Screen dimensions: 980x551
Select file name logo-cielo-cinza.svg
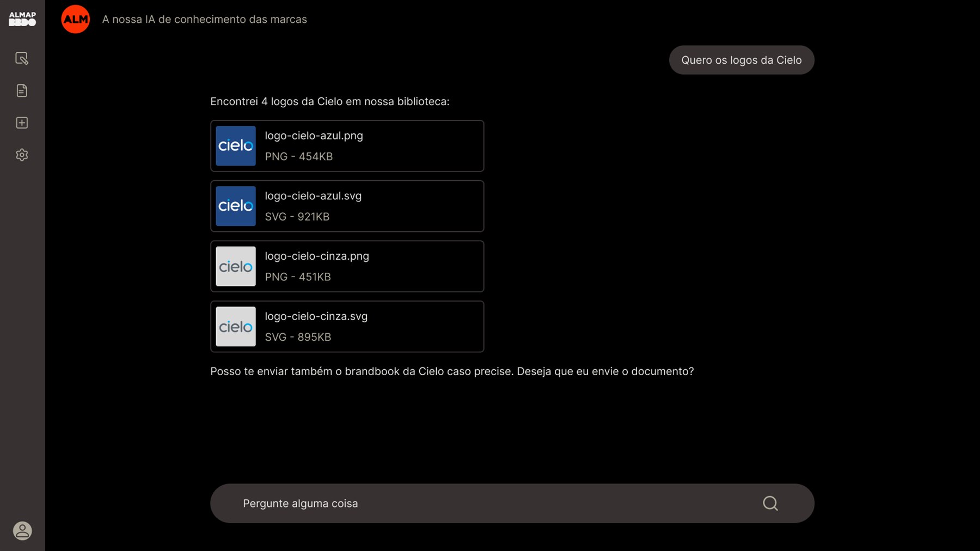(316, 316)
